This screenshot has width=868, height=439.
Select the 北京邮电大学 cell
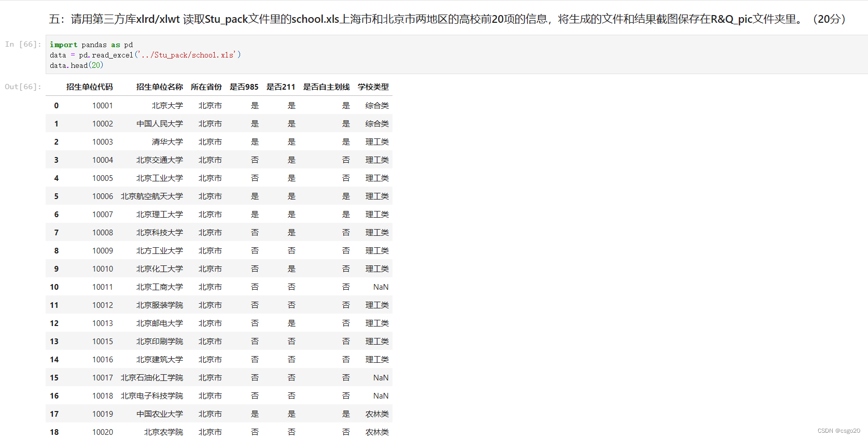(x=159, y=323)
